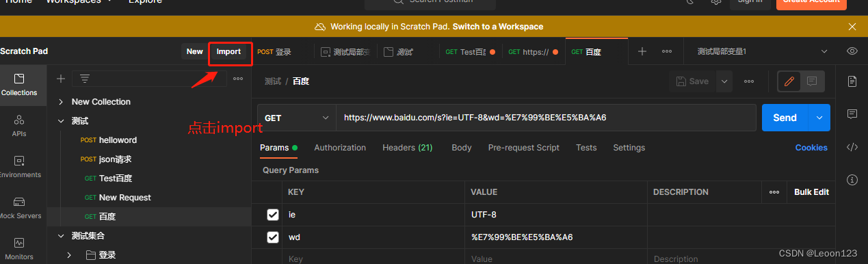Open the APIs sidebar panel
This screenshot has height=264, width=868.
[19, 125]
